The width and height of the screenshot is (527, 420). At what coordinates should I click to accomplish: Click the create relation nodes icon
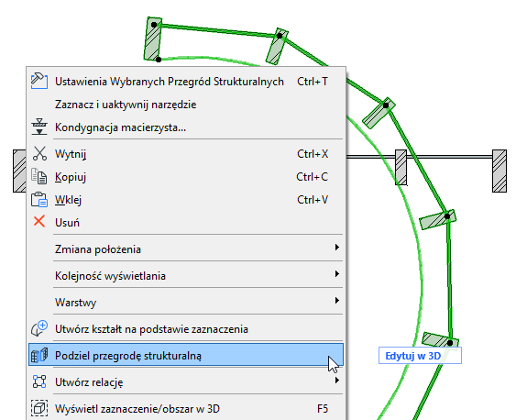click(39, 381)
